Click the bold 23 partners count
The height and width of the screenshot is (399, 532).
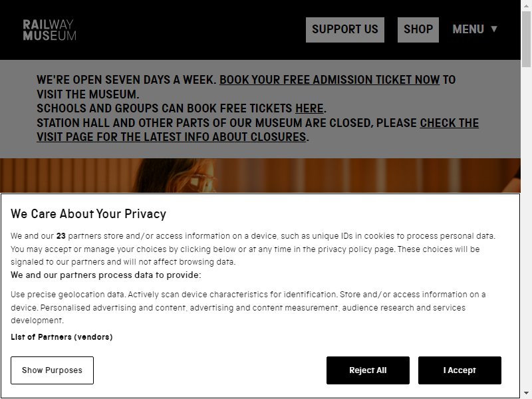click(61, 236)
